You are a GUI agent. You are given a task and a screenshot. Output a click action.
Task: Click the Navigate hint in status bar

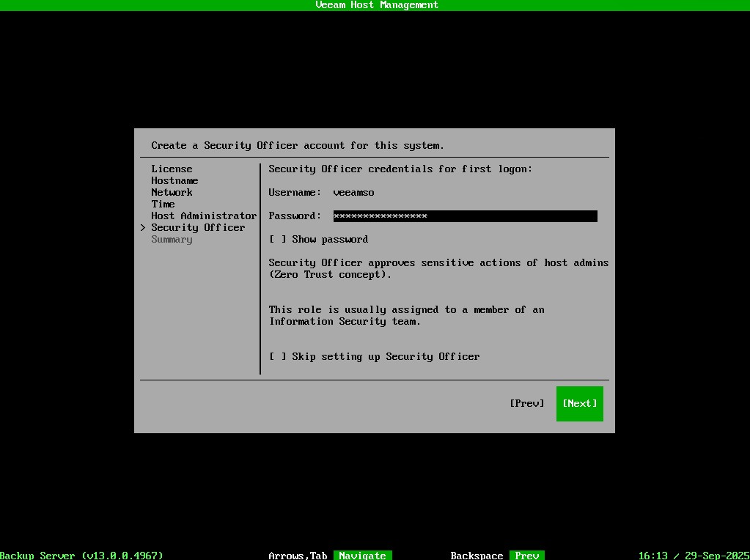(362, 556)
